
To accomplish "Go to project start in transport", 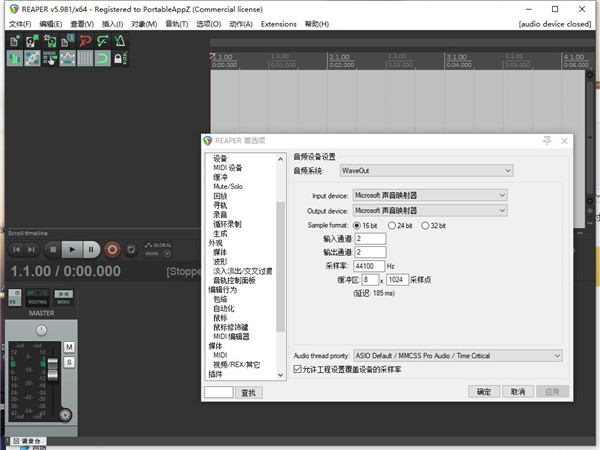I will [x=16, y=250].
